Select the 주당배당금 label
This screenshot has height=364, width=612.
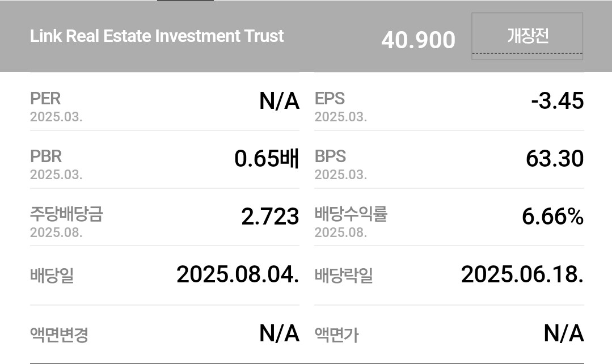(66, 214)
